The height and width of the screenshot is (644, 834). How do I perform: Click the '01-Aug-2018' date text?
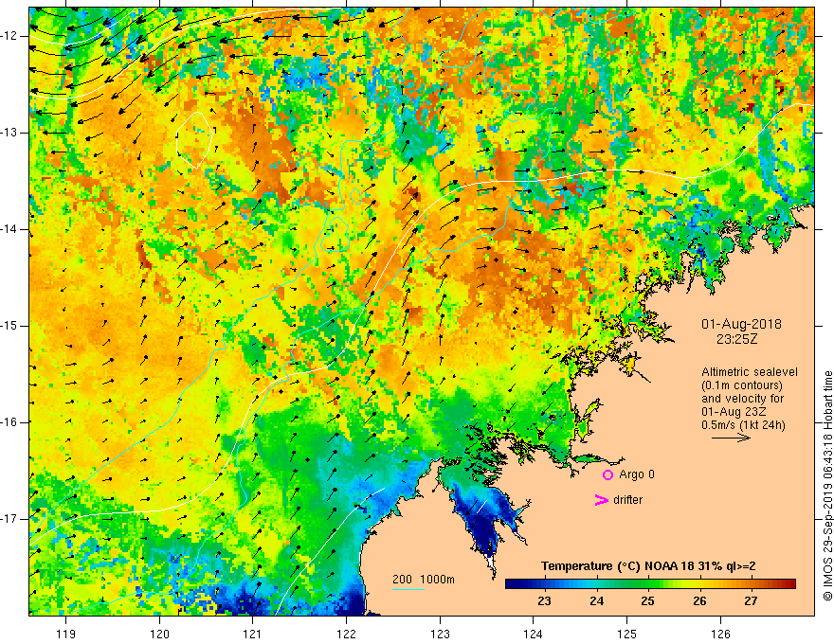(x=741, y=324)
